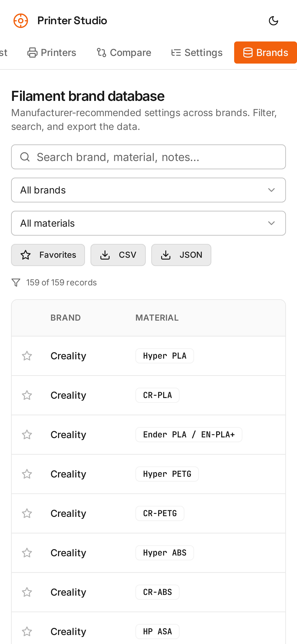Click the partially visible tab left of Printers
This screenshot has height=644, width=297.
pyautogui.click(x=4, y=53)
